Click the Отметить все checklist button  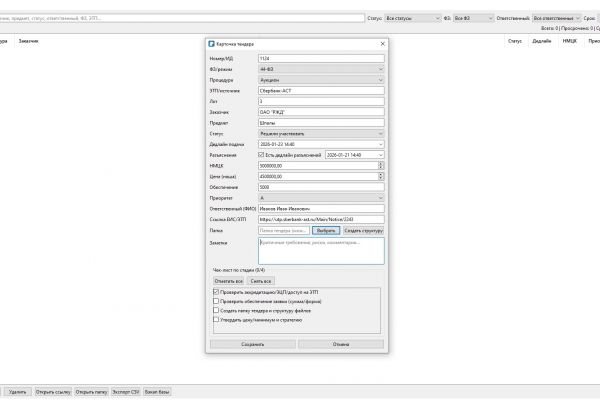(228, 281)
